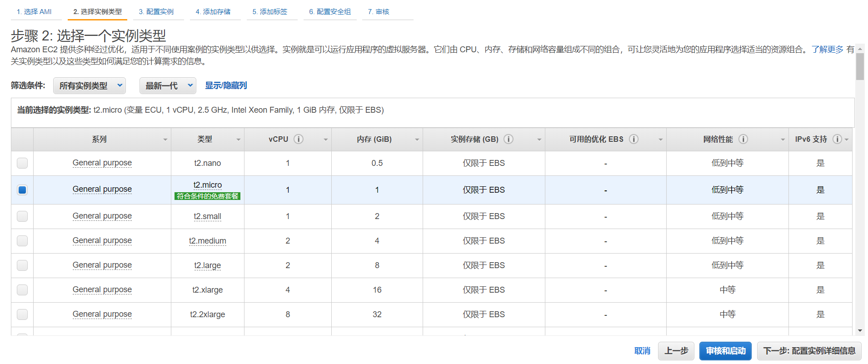Click the scrollbar up arrow
Image resolution: width=868 pixels, height=364 pixels.
tap(860, 48)
